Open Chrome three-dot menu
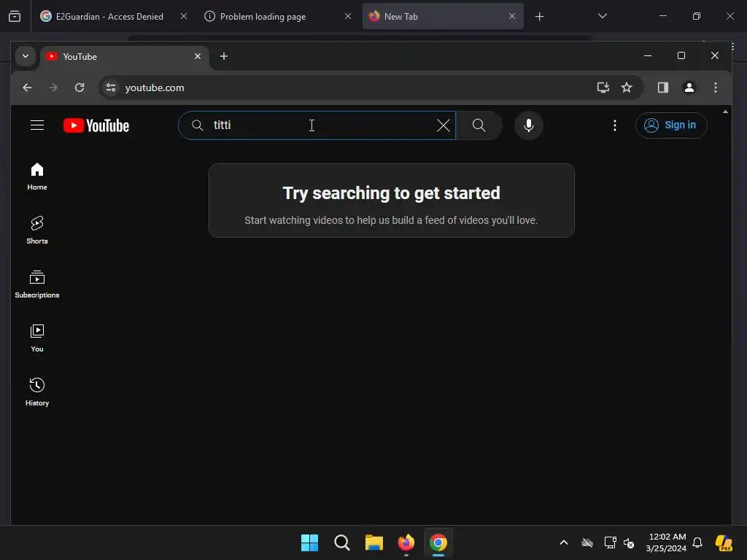Screen dimensions: 747x560 point(715,87)
